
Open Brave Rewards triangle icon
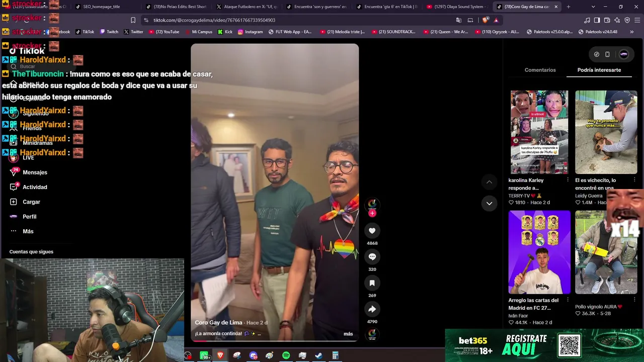(x=496, y=20)
